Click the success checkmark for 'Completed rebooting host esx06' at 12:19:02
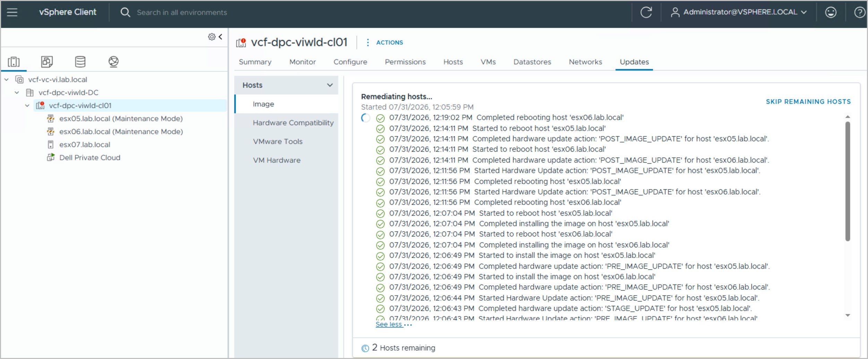The width and height of the screenshot is (868, 359). 380,118
